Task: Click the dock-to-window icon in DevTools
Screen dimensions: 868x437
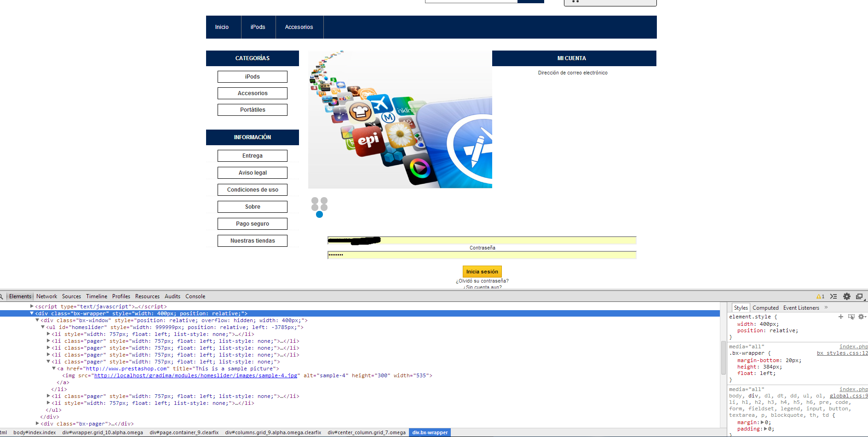Action: (859, 296)
